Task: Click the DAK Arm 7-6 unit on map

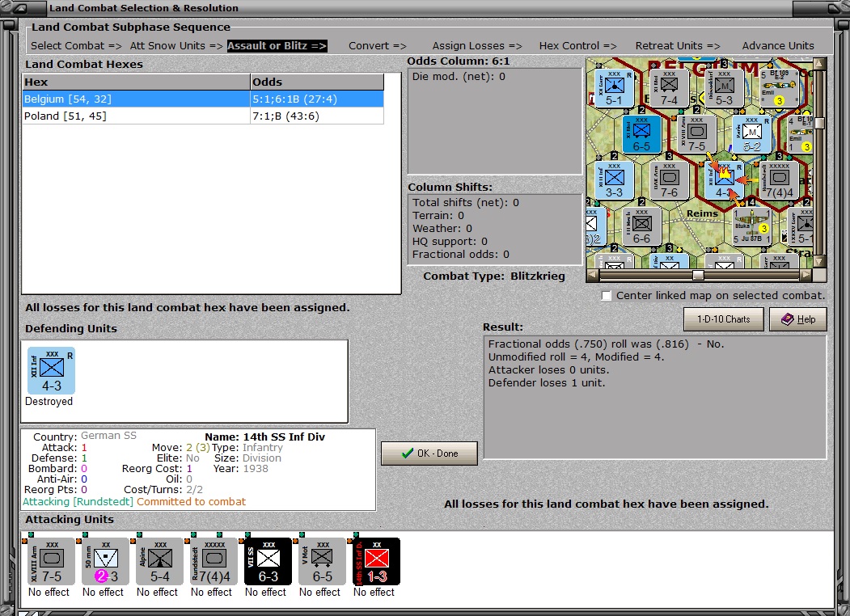Action: [x=669, y=180]
